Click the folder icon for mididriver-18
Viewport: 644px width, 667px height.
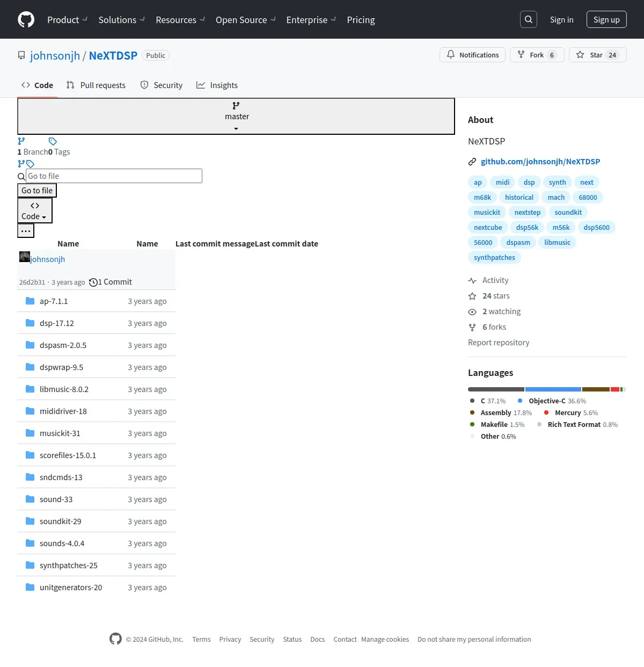tap(30, 411)
